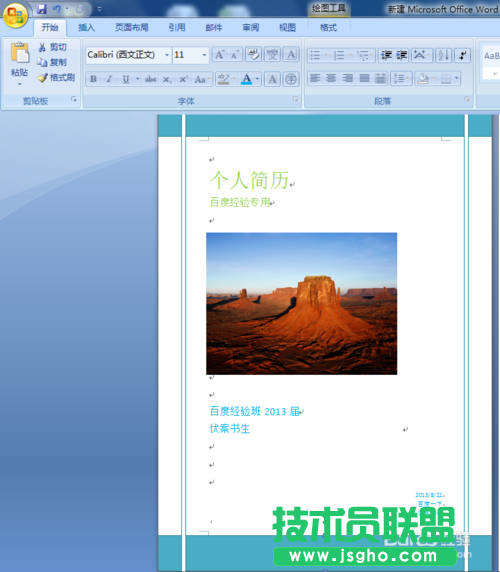
Task: Click the character shading A icon
Action: (272, 79)
